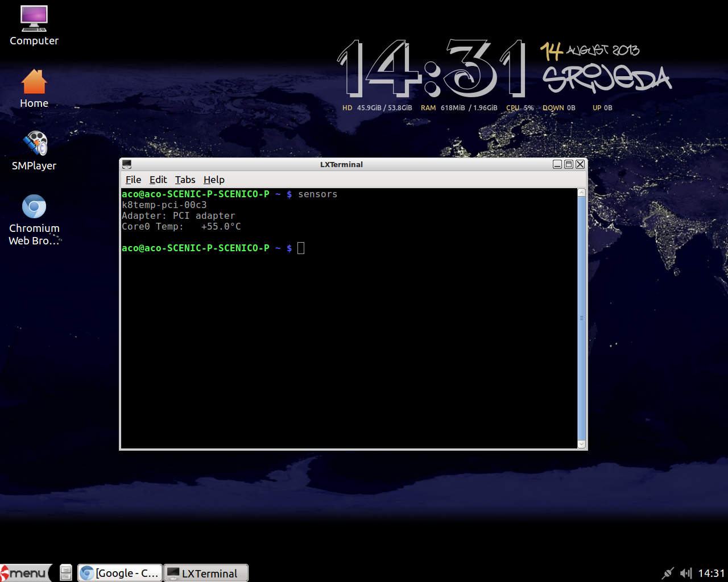The width and height of the screenshot is (728, 582).
Task: Click the LXTerminal title bar window icon
Action: tap(127, 164)
